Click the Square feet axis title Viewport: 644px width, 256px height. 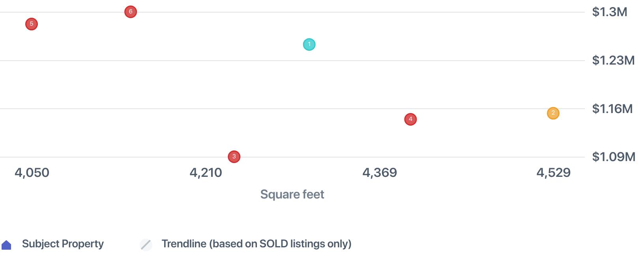tap(292, 194)
